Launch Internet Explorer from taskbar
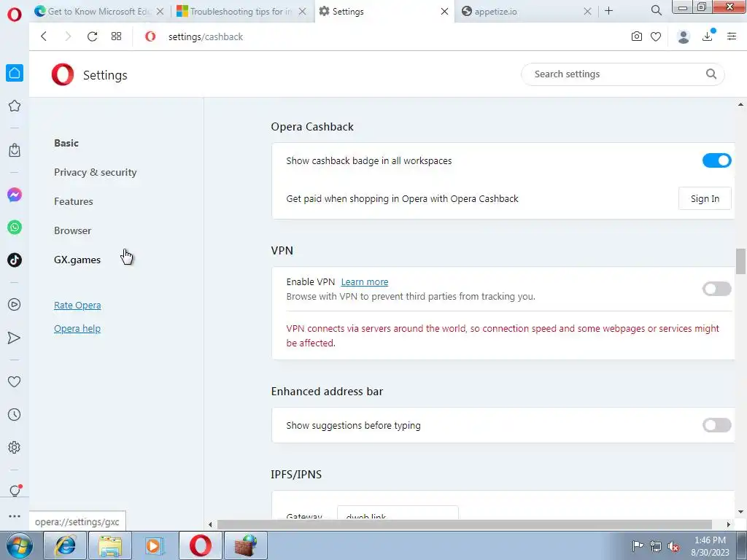The width and height of the screenshot is (747, 560). (64, 545)
